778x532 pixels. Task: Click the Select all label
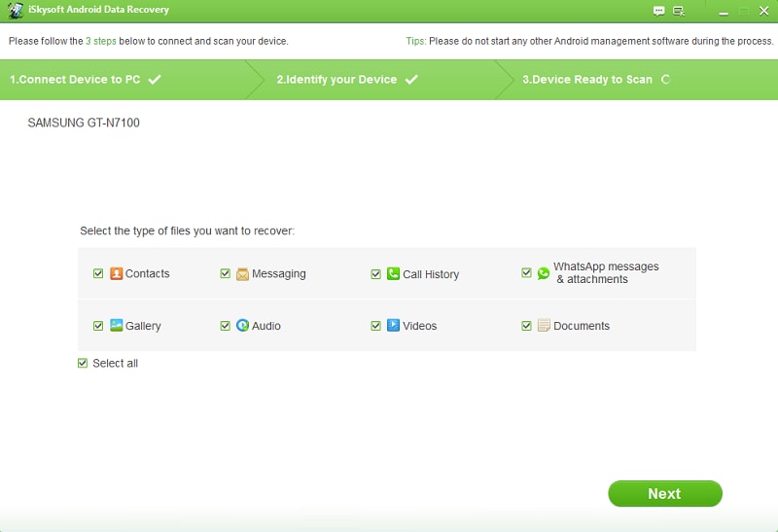[115, 364]
